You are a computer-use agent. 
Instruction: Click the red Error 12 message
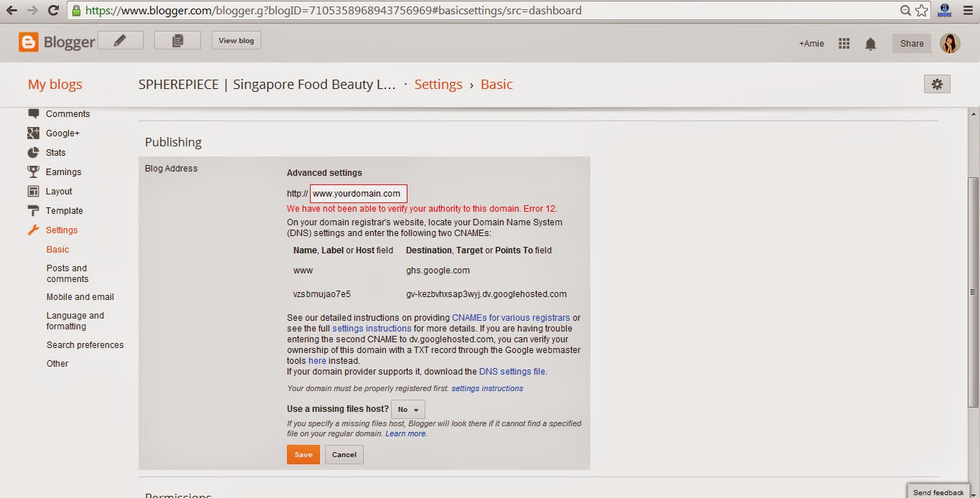(x=422, y=209)
